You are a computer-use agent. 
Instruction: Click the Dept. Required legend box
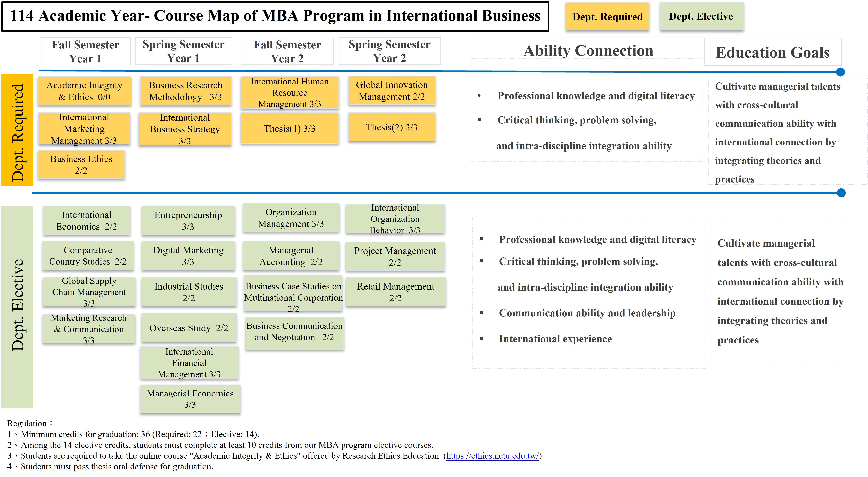(x=607, y=16)
